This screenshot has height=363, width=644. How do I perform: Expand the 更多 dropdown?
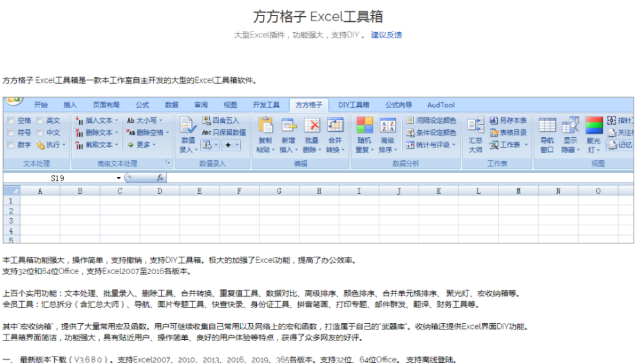click(154, 145)
